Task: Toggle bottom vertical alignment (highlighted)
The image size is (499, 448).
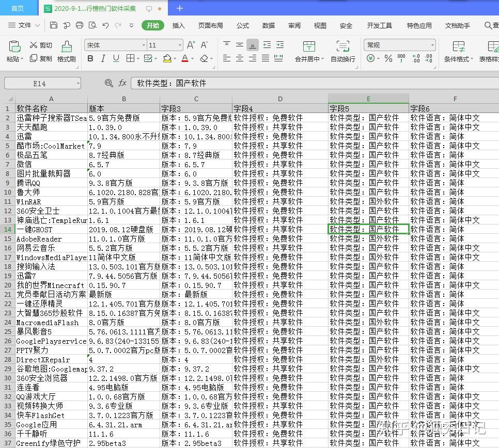Action: [x=253, y=45]
